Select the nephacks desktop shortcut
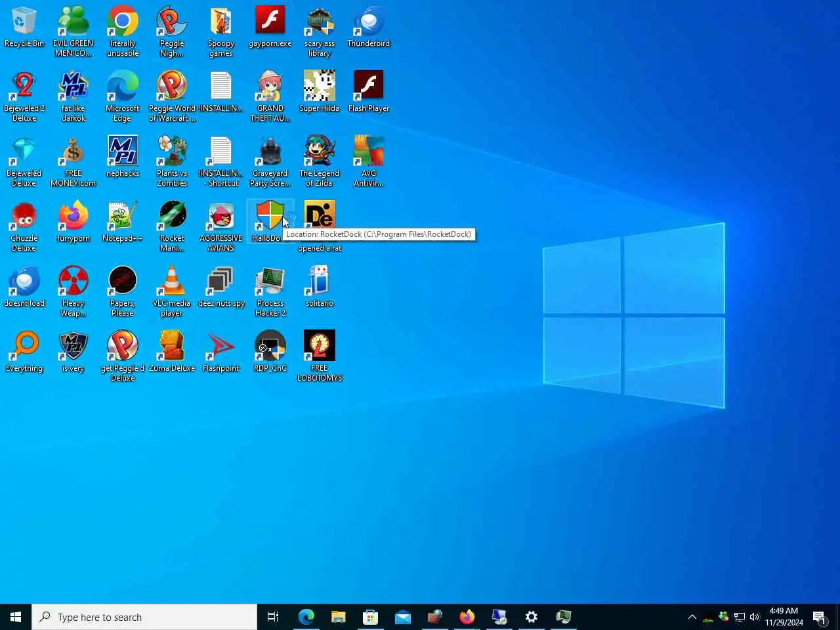The height and width of the screenshot is (630, 840). click(x=123, y=157)
